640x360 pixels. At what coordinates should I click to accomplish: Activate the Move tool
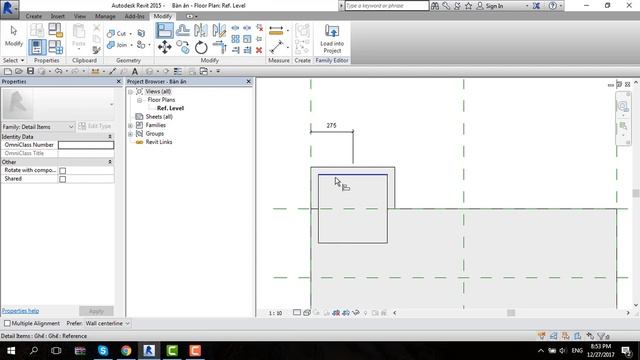pos(164,47)
